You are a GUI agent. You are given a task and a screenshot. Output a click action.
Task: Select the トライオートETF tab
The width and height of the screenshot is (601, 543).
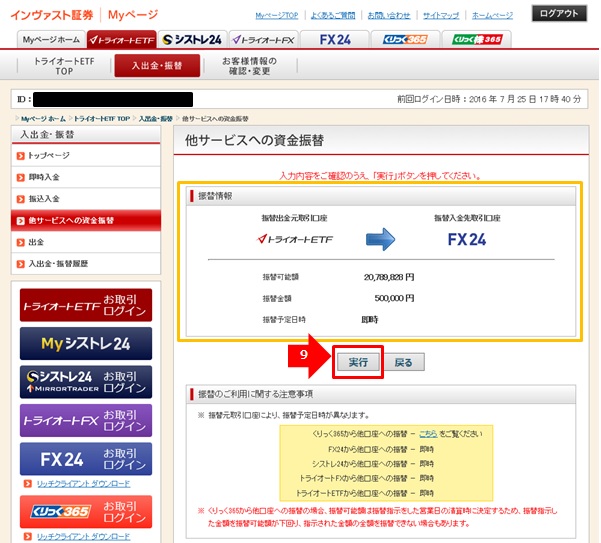[122, 39]
